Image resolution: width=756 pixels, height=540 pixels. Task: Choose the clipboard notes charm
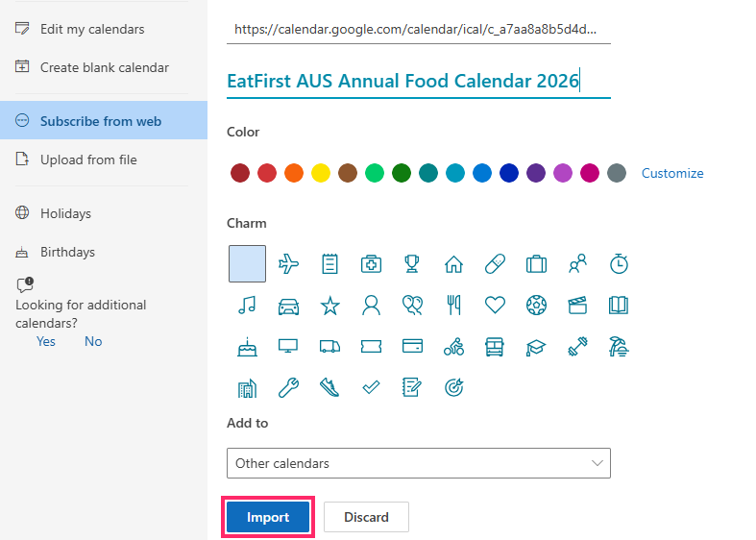tap(329, 263)
